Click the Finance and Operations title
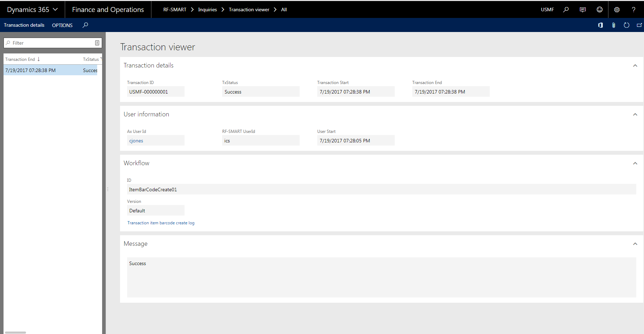 click(108, 9)
